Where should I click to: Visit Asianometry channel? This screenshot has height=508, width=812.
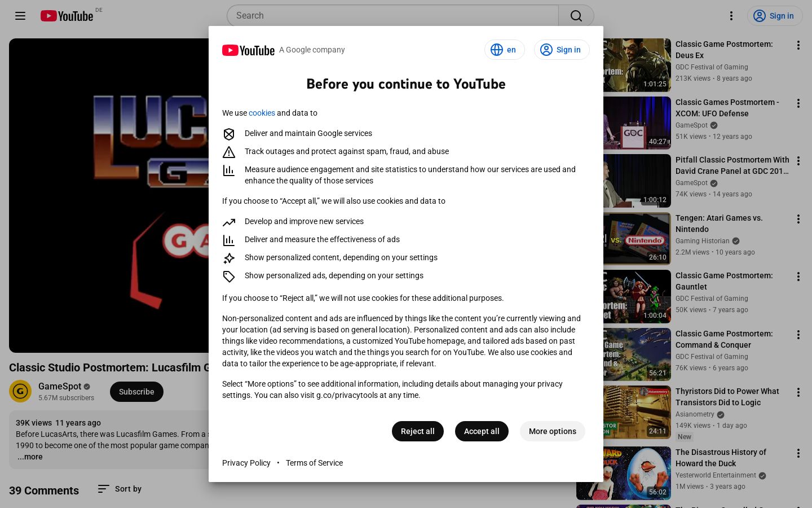[x=695, y=414]
